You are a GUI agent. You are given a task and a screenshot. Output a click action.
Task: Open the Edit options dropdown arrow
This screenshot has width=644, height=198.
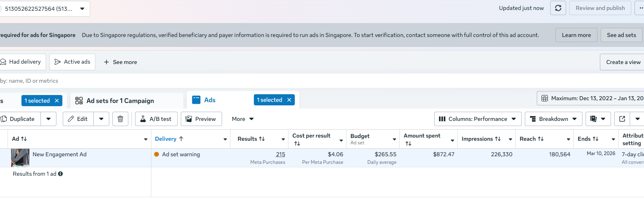(x=101, y=119)
